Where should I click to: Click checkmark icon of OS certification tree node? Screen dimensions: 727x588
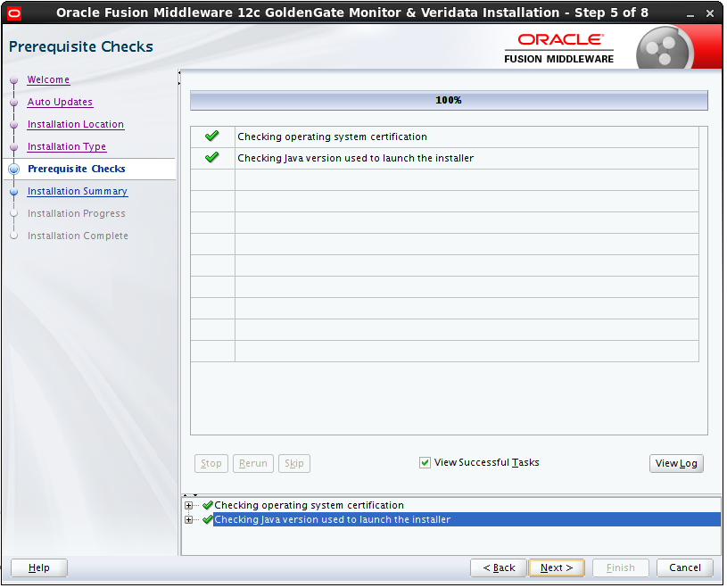click(208, 506)
